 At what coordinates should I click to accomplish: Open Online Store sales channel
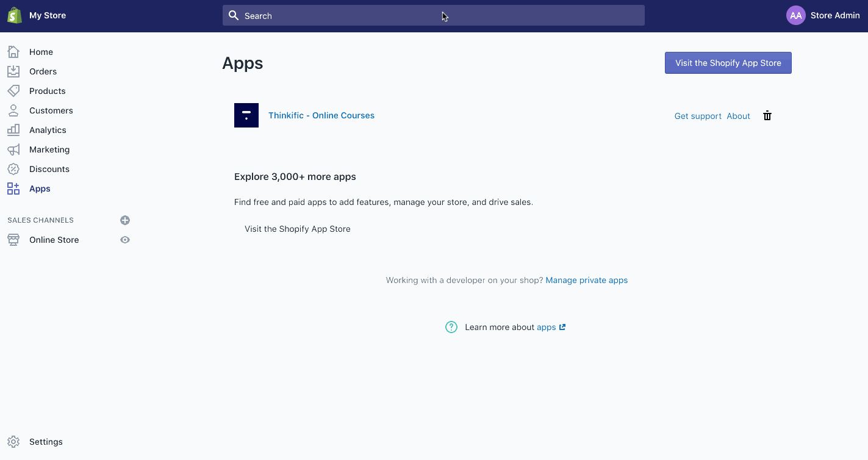[x=54, y=240]
